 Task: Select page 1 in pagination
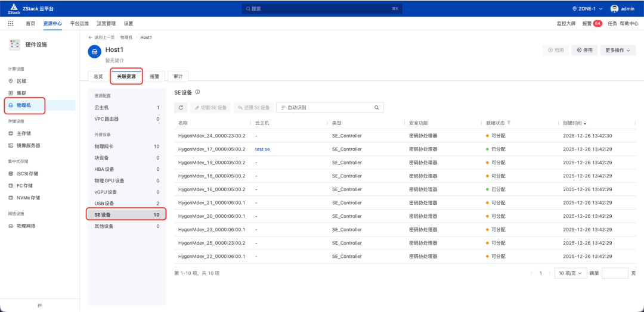[x=541, y=273]
